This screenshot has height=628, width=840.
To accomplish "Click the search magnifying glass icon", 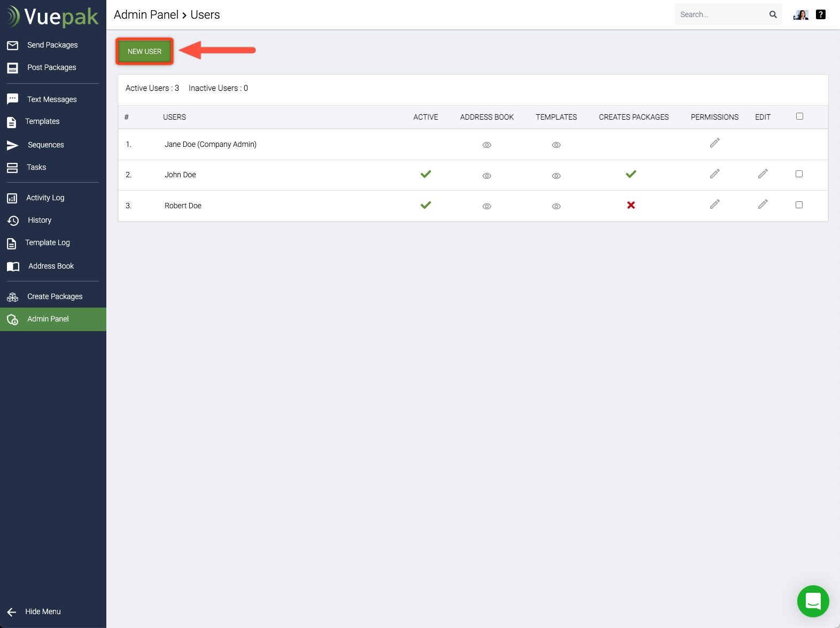I will [773, 14].
